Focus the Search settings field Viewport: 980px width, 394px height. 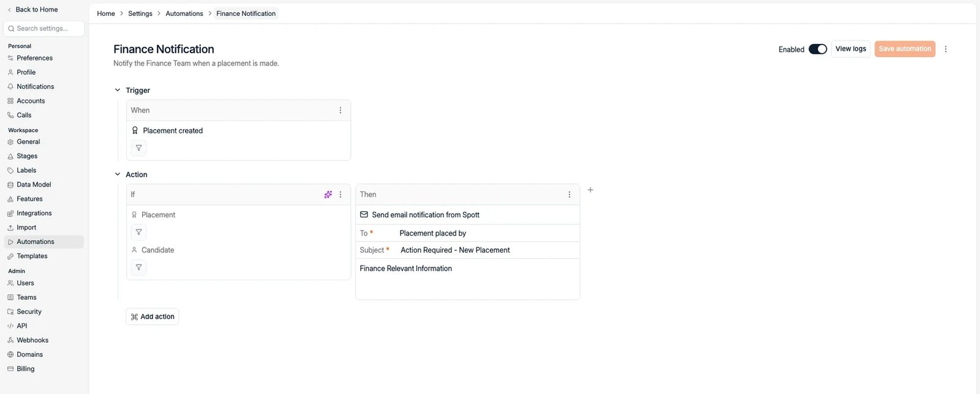click(44, 29)
